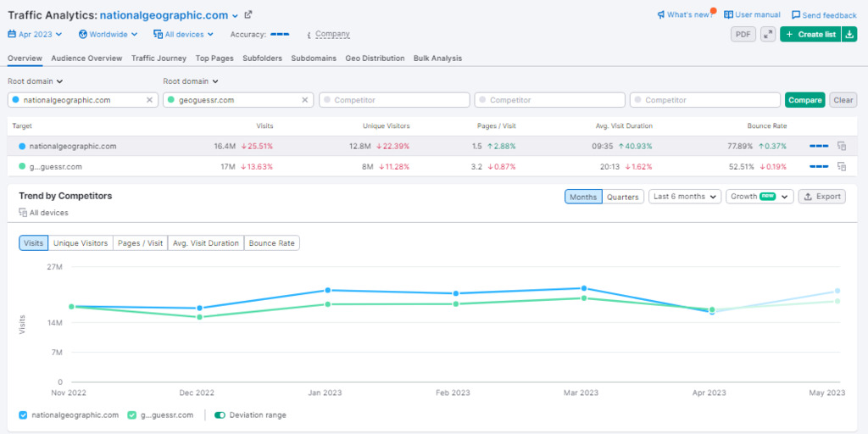Image resolution: width=868 pixels, height=434 pixels.
Task: Click the 52.51% bounce rate value
Action: [741, 166]
